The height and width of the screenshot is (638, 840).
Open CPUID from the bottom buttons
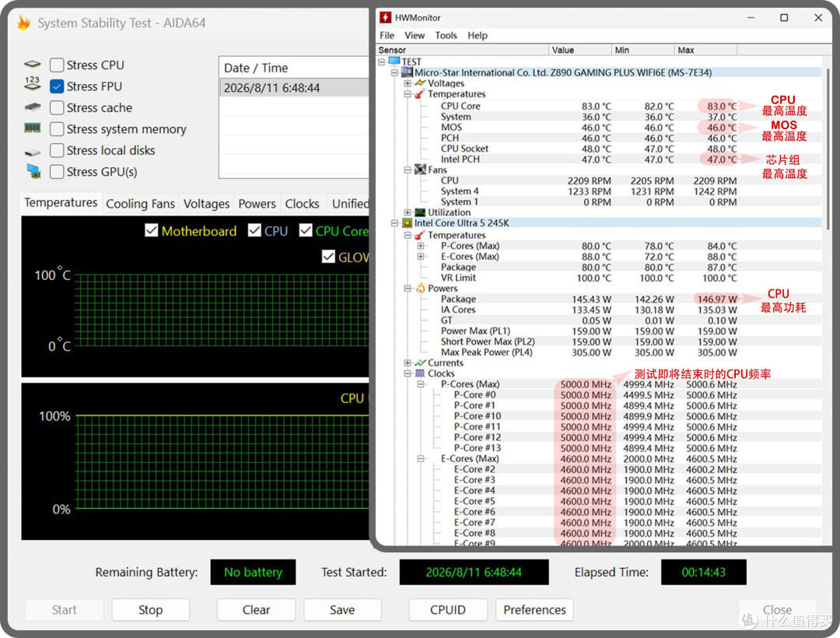pyautogui.click(x=448, y=610)
